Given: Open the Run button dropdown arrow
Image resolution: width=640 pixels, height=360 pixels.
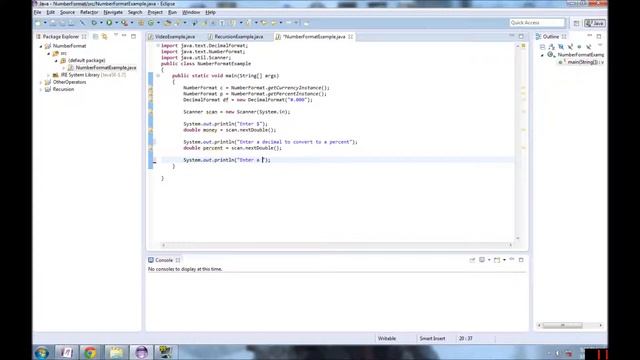Looking at the screenshot, I should pyautogui.click(x=116, y=23).
